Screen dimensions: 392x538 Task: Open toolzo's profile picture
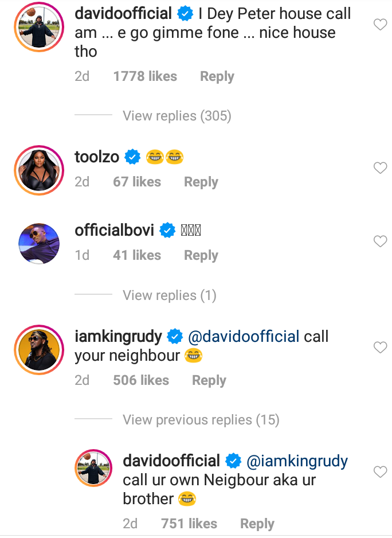click(38, 170)
